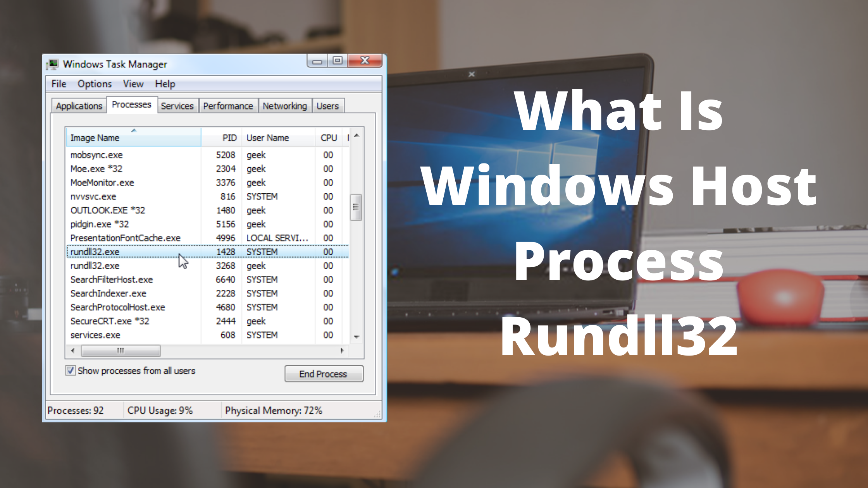
Task: Click the Performance tab icon
Action: (228, 105)
